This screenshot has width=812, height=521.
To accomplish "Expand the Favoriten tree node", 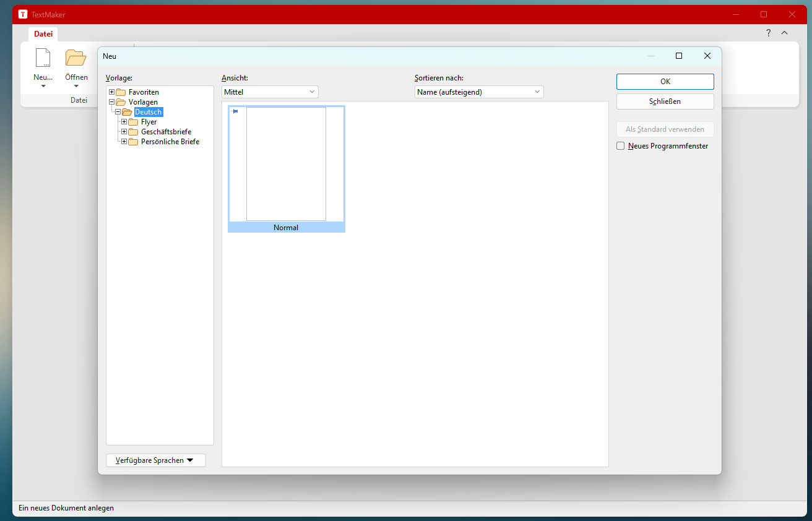I will coord(111,92).
